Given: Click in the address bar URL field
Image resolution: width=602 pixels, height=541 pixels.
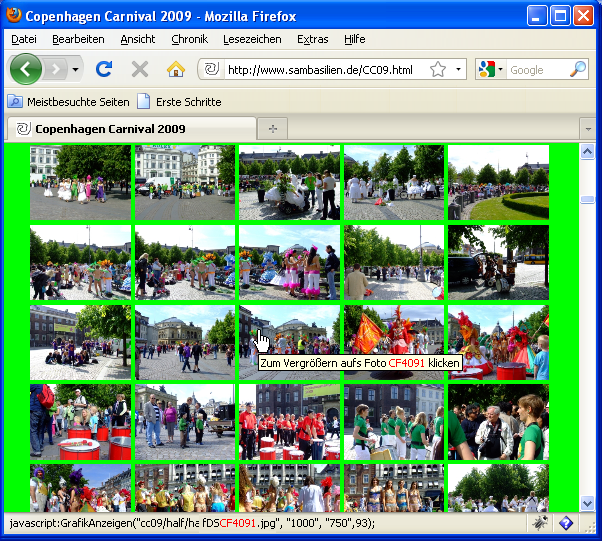Looking at the screenshot, I should click(x=320, y=70).
